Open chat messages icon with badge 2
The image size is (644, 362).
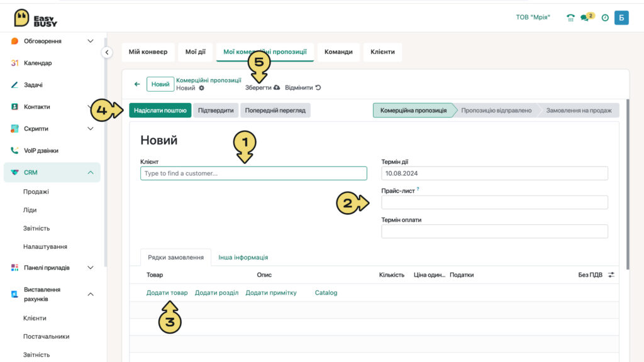[x=587, y=17]
